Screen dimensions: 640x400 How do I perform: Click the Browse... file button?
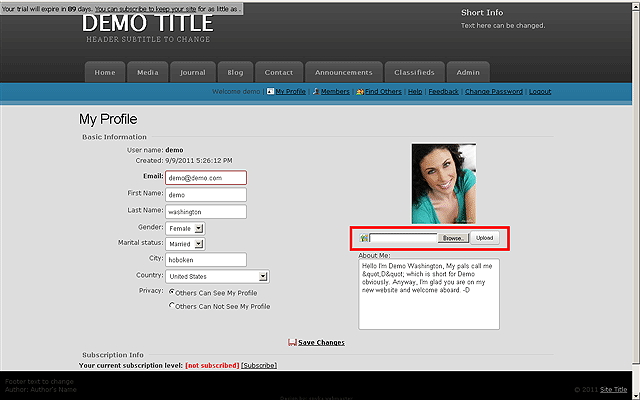coord(453,238)
